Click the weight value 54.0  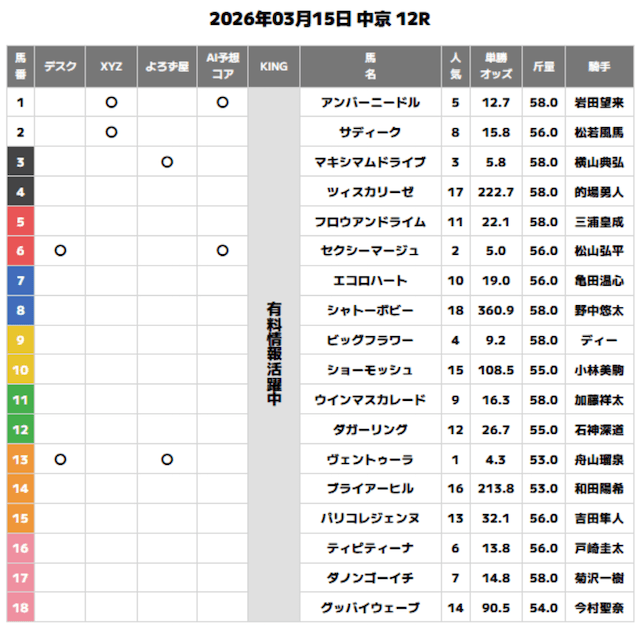pos(544,608)
